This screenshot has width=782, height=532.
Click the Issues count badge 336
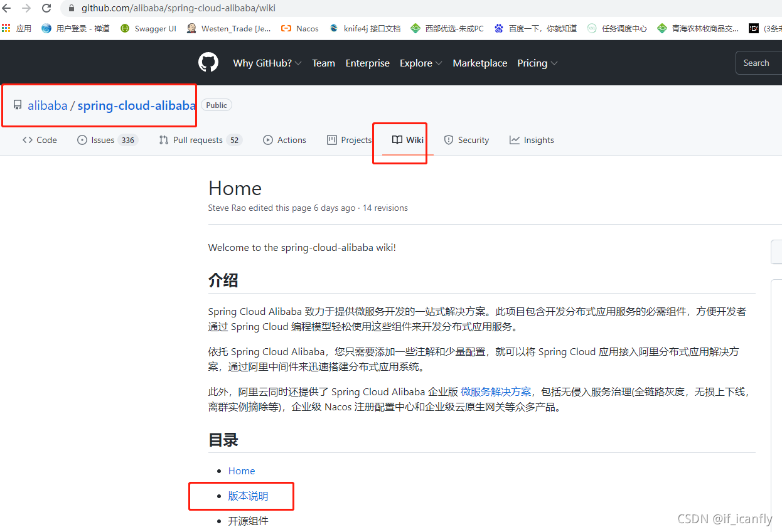tap(128, 140)
